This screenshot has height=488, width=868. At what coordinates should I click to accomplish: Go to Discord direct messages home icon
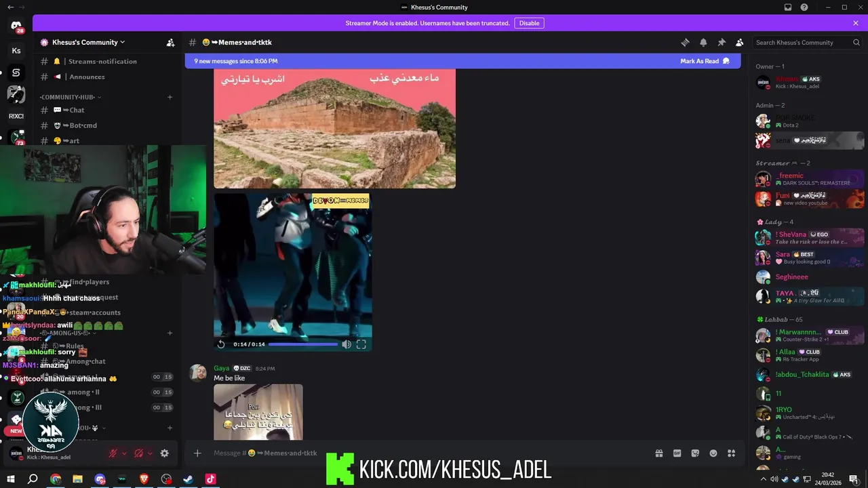[16, 26]
